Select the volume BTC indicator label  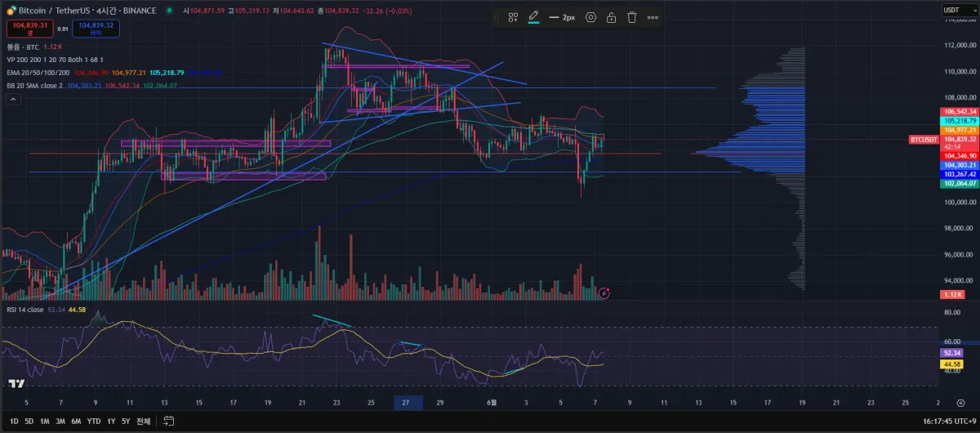point(23,47)
